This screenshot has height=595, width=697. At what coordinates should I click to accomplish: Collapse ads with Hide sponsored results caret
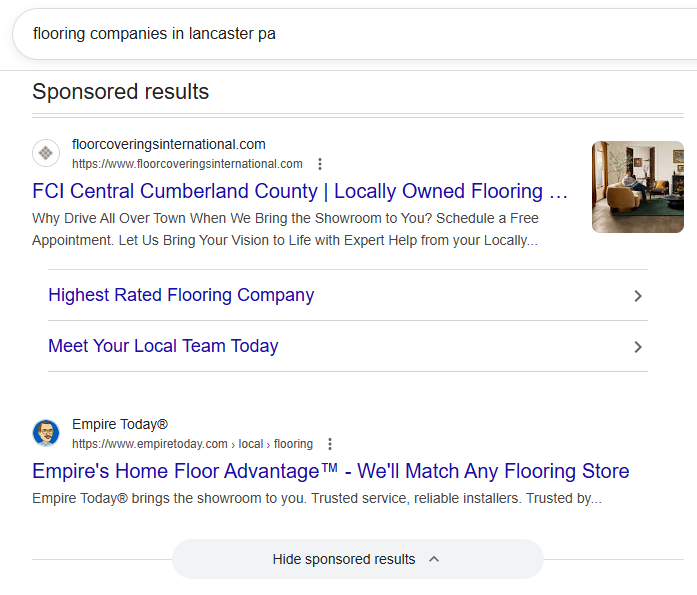point(434,559)
